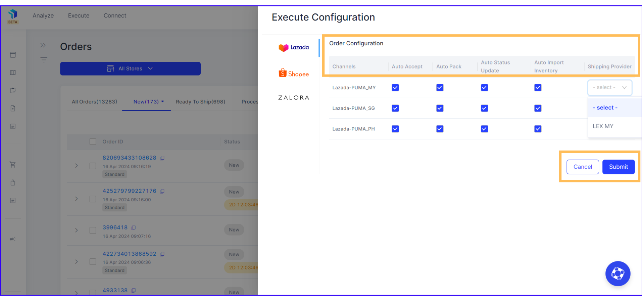Open the All Stores dropdown

[130, 69]
